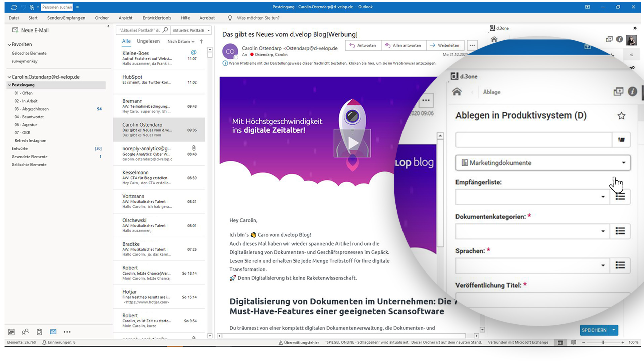Click SPEICHERN to save
644x362 pixels.
click(x=594, y=330)
